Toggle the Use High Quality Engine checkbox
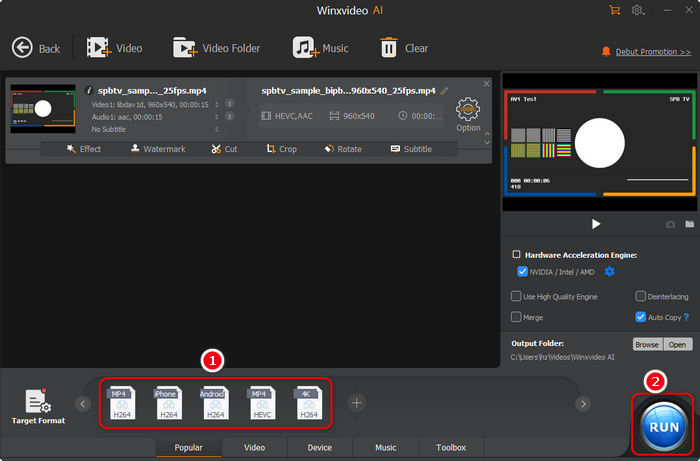The width and height of the screenshot is (700, 461). click(x=516, y=297)
